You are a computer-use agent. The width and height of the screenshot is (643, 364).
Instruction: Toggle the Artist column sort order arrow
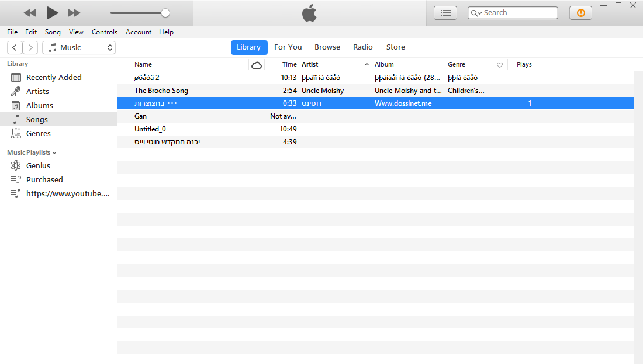pos(367,64)
